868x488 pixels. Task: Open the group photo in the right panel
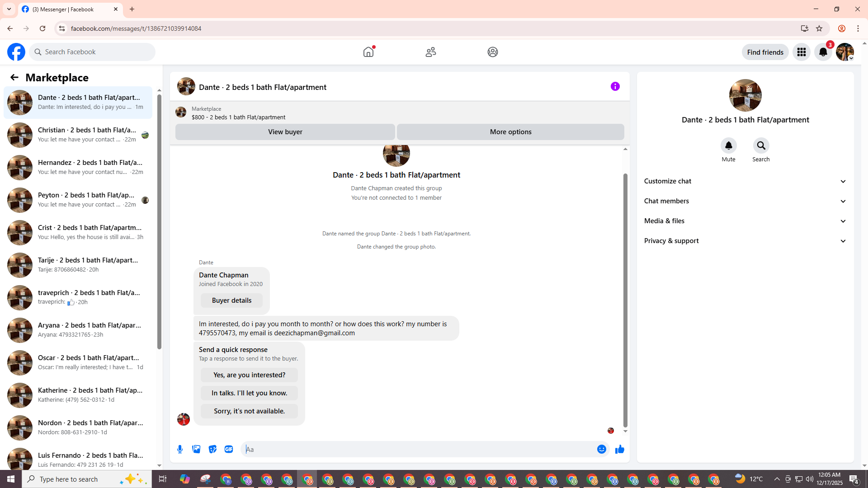coord(745,95)
